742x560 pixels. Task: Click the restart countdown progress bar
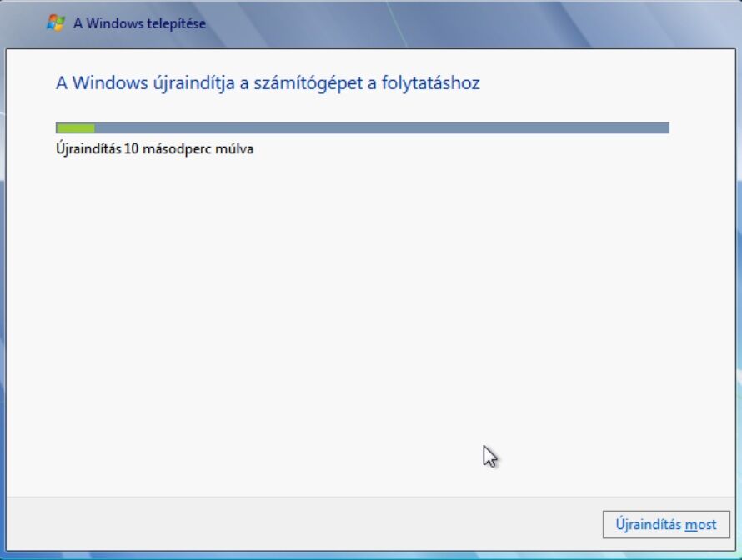363,127
